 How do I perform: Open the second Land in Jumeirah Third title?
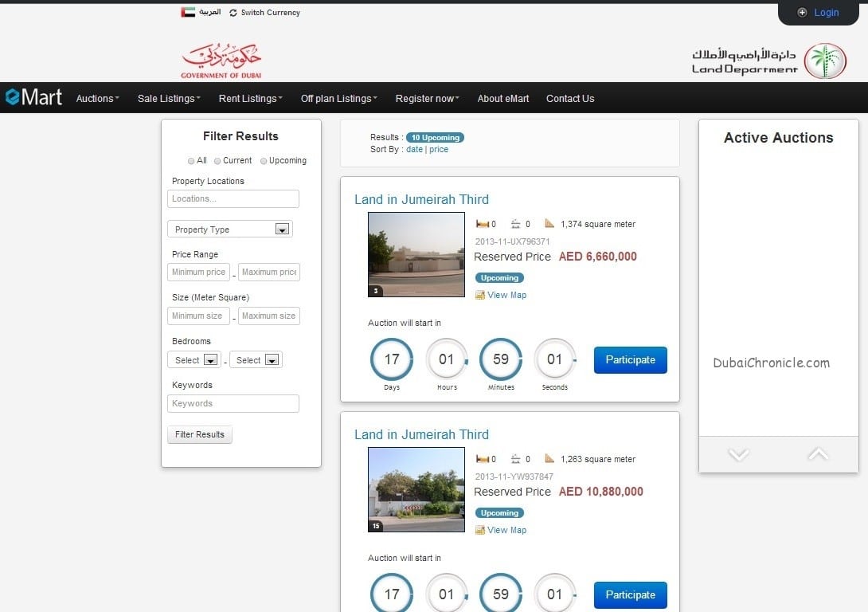(x=421, y=434)
